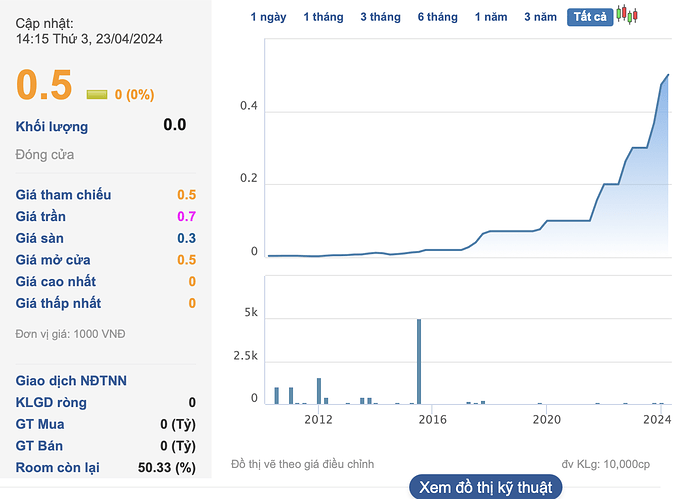Open the candlestick chart icon

coord(626,15)
